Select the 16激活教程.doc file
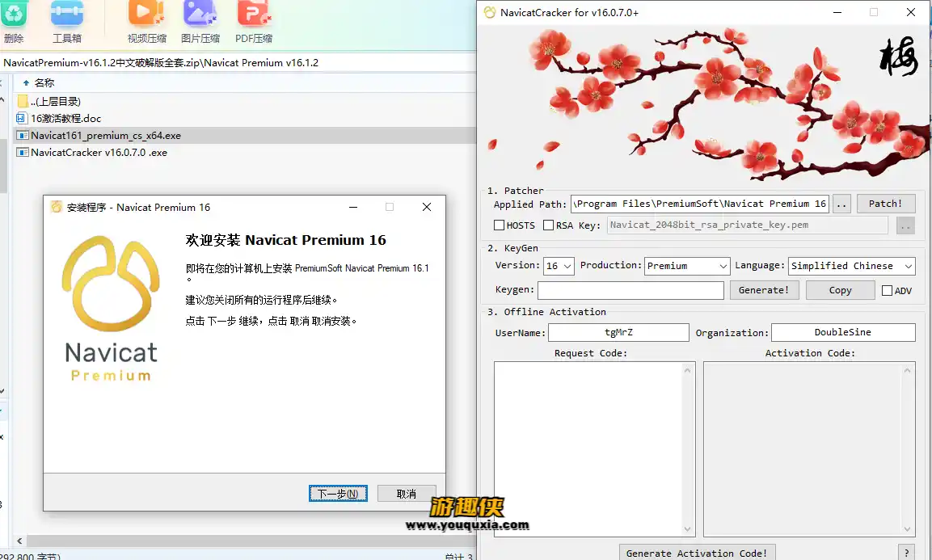This screenshot has width=932, height=560. [x=245, y=118]
